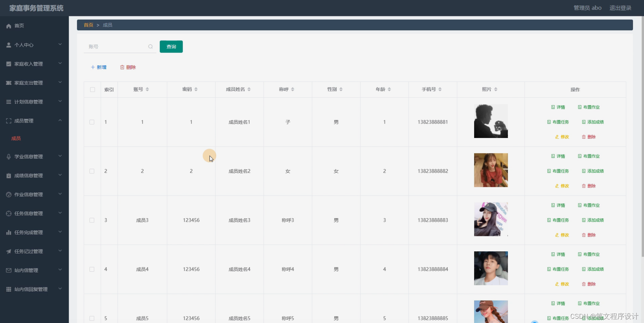Click the 成绩信息管理 clipboard icon
Viewport: 644px width, 323px height.
9,175
